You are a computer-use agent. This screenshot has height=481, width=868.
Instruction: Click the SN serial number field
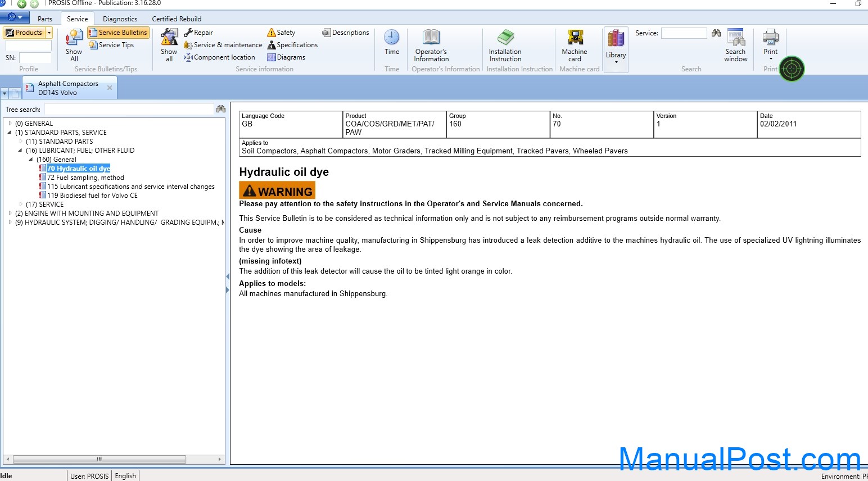pos(35,58)
